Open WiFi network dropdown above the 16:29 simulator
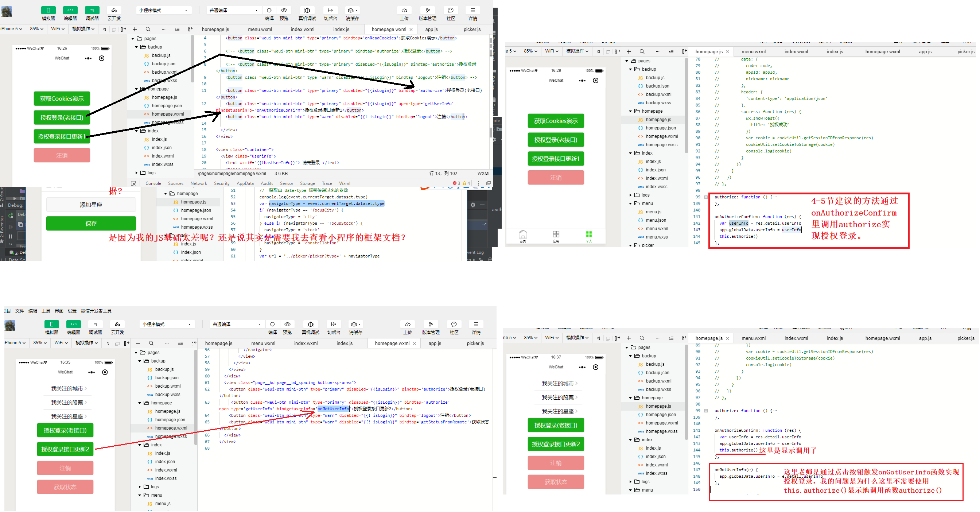The width and height of the screenshot is (980, 512). pos(552,51)
